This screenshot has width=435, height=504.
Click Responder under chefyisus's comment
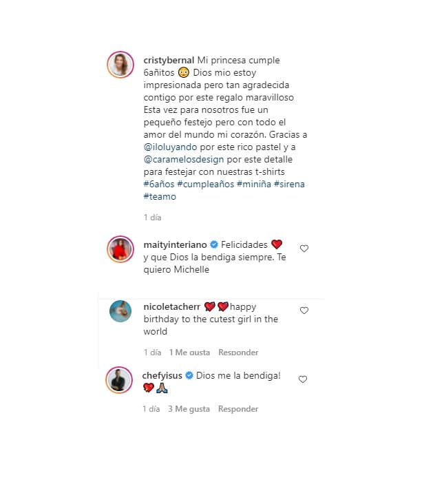click(238, 409)
